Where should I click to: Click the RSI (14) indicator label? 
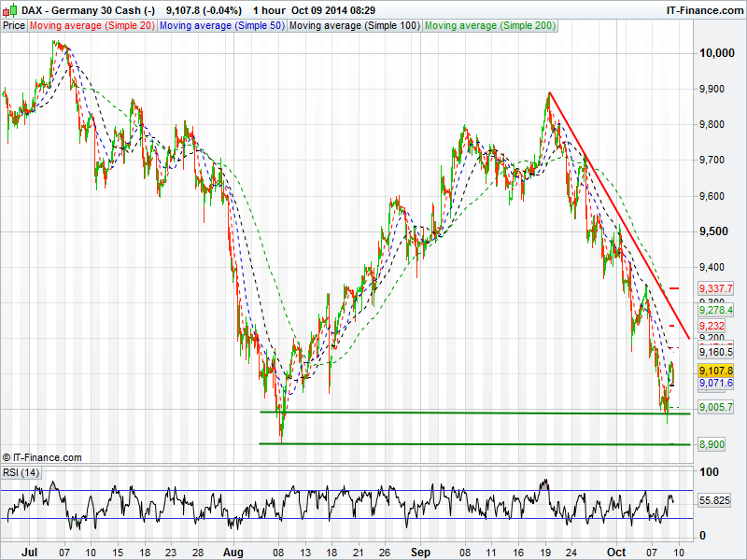tap(21, 472)
